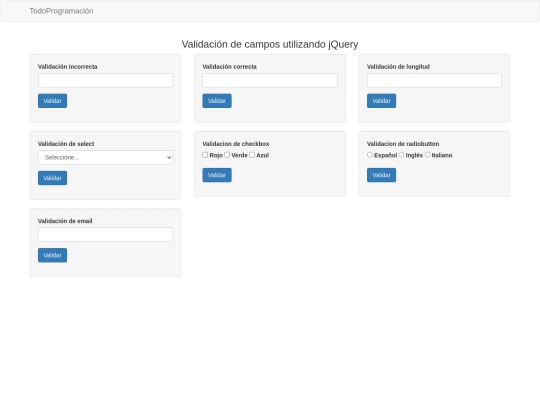
Task: Click the Validación correcta label
Action: click(229, 67)
